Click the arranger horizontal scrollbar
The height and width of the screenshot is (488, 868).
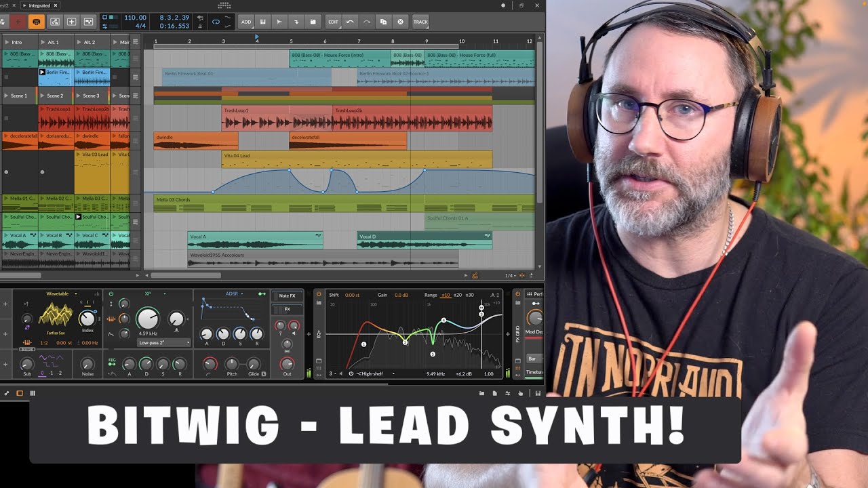pyautogui.click(x=185, y=275)
